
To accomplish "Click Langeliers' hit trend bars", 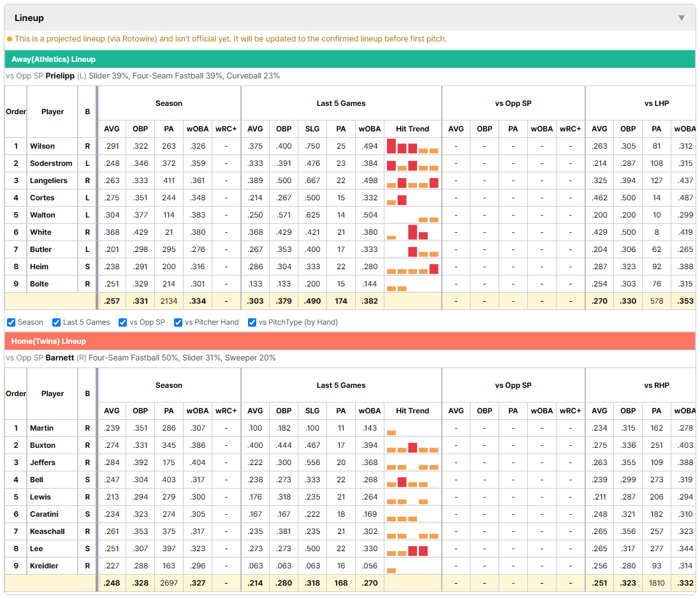I will click(x=412, y=181).
